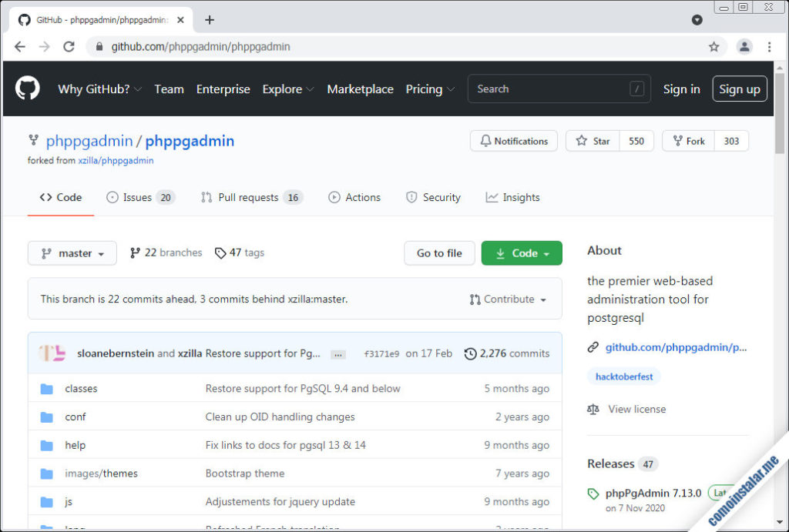Screen dimensions: 789x532
Task: Click the slash shortcut icon in search box
Action: pyautogui.click(x=636, y=89)
